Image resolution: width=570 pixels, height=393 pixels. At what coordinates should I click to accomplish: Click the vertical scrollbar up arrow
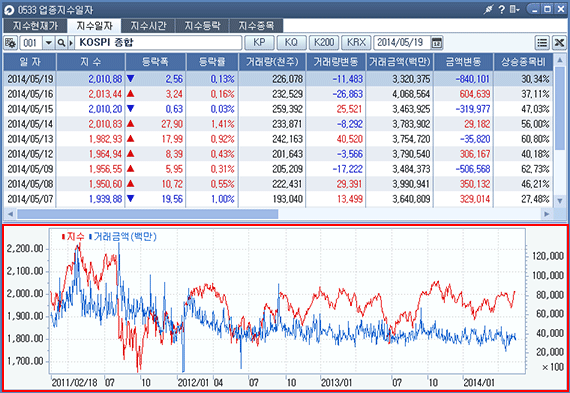(x=560, y=60)
